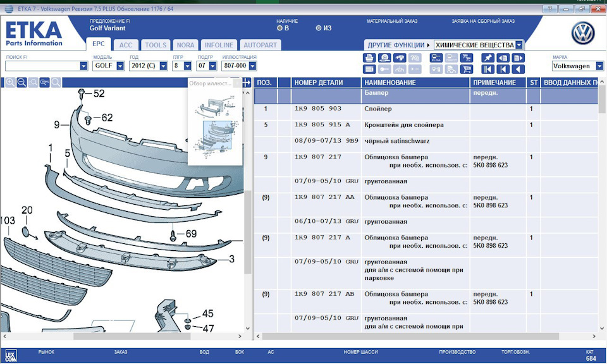
Task: Open the ПОИСК FI search dropdown
Action: pyautogui.click(x=83, y=66)
